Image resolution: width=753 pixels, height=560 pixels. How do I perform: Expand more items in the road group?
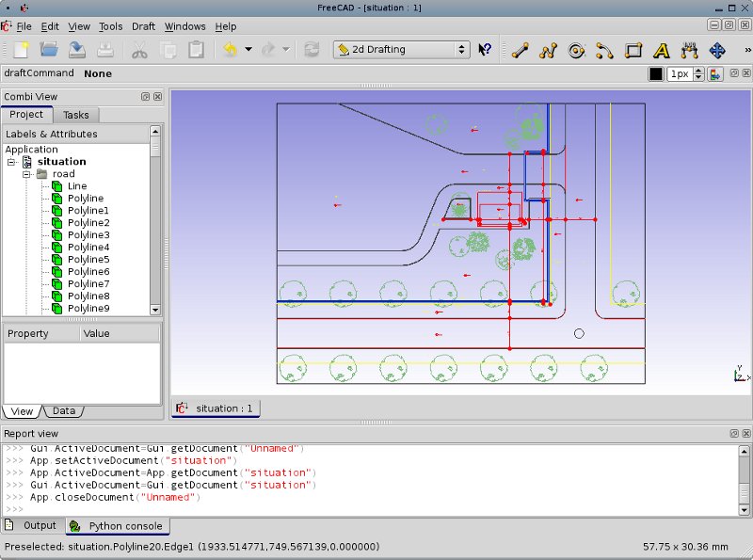tap(156, 311)
